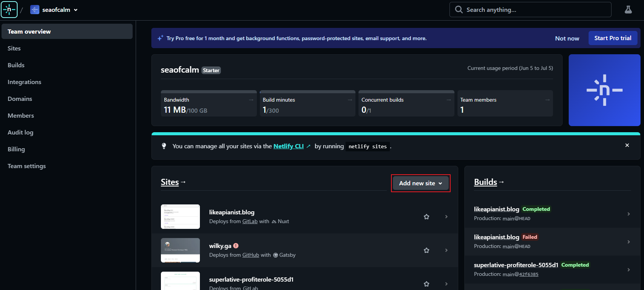Screen dimensions: 644x290
Task: Open superlative-profiterole-5055d1 site name
Action: tap(251, 279)
